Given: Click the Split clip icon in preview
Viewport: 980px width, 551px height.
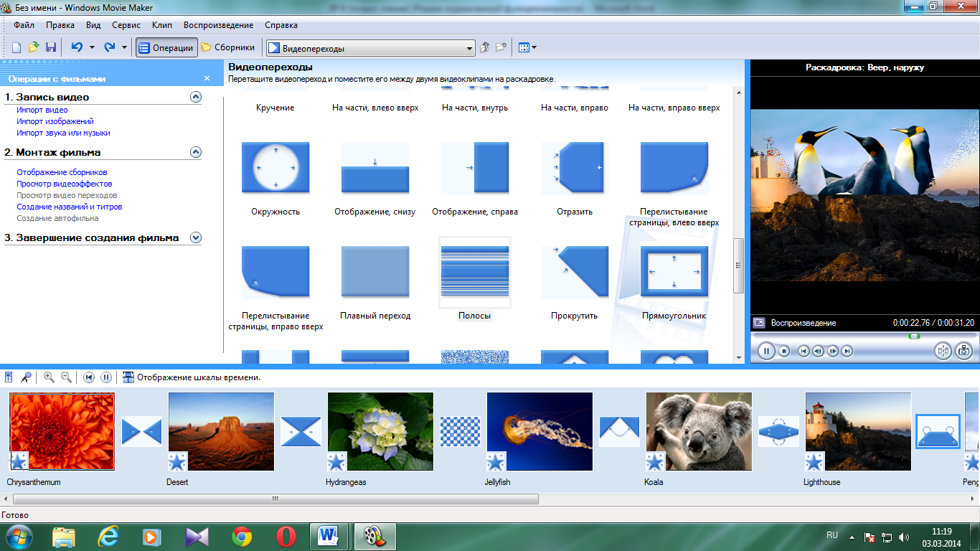Looking at the screenshot, I should [x=943, y=351].
